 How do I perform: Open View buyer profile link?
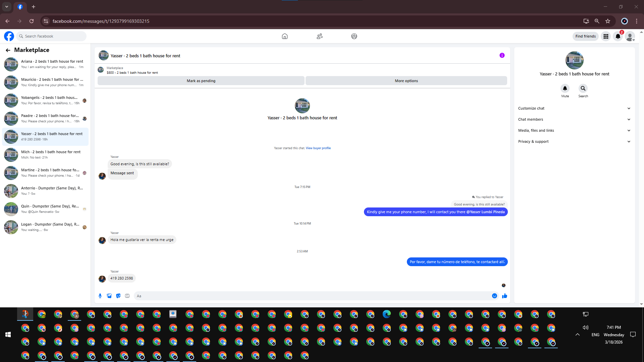coord(318,148)
